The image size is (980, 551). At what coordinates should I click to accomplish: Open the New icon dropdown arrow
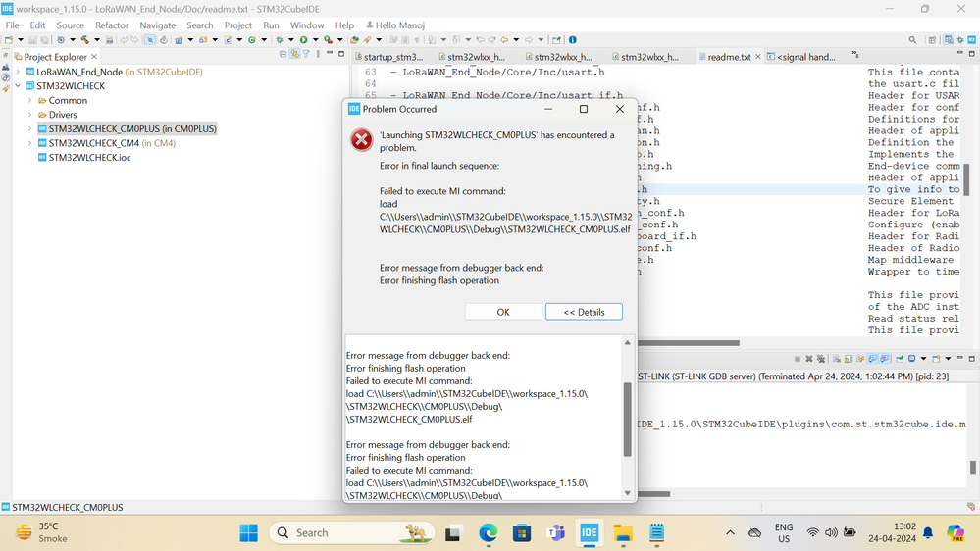tap(20, 39)
